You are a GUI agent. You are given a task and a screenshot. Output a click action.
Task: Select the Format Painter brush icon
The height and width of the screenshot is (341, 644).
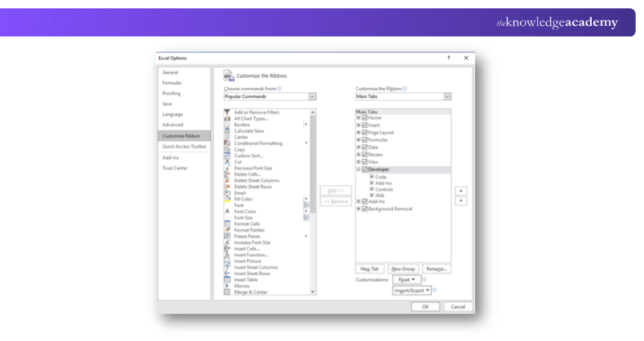[x=227, y=230]
